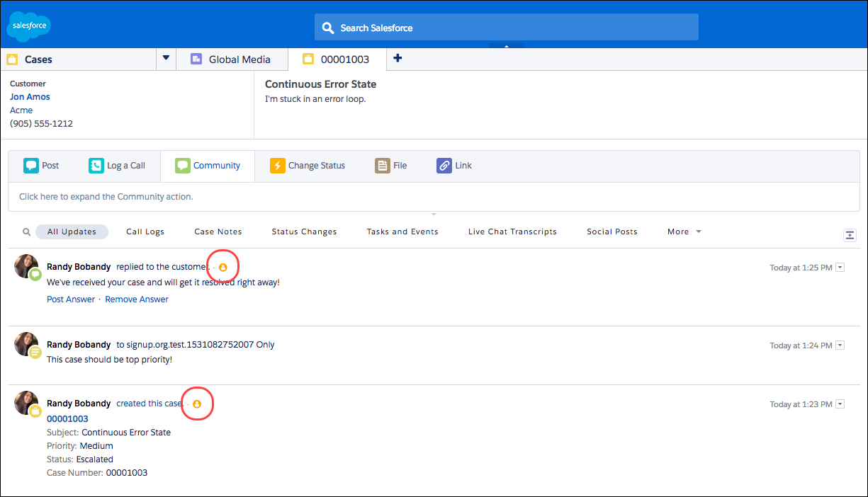868x497 pixels.
Task: Click the Change Status lightning icon
Action: point(278,166)
